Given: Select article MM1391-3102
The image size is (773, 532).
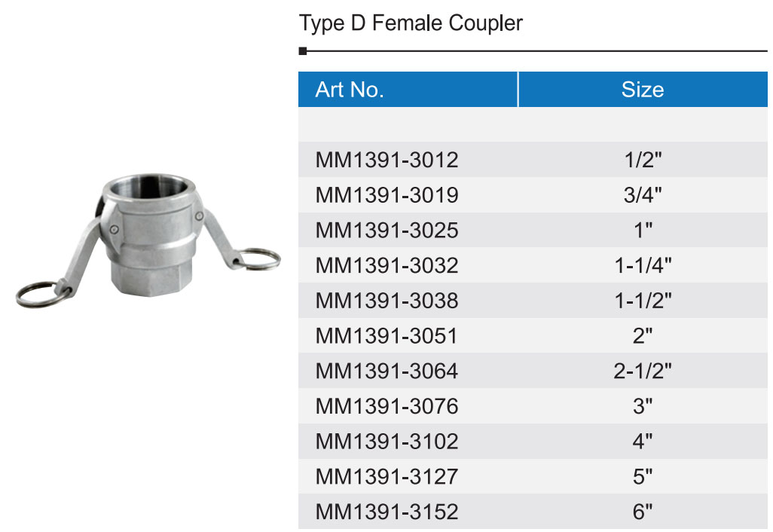Looking at the screenshot, I should (386, 442).
